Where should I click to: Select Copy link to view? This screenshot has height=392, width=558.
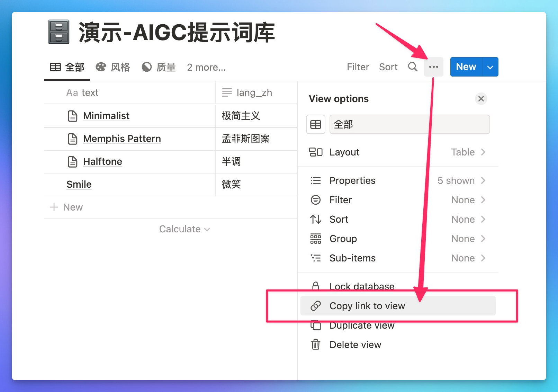click(367, 306)
